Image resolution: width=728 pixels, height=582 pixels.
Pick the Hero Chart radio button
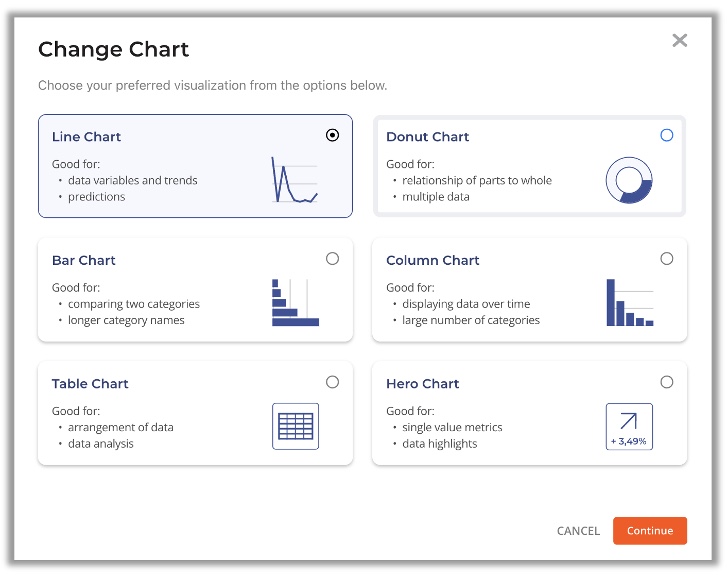[667, 382]
